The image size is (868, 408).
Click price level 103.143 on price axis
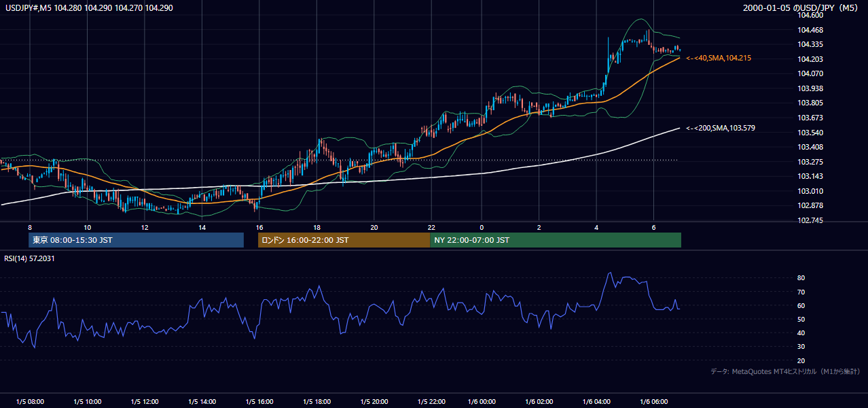pos(812,177)
